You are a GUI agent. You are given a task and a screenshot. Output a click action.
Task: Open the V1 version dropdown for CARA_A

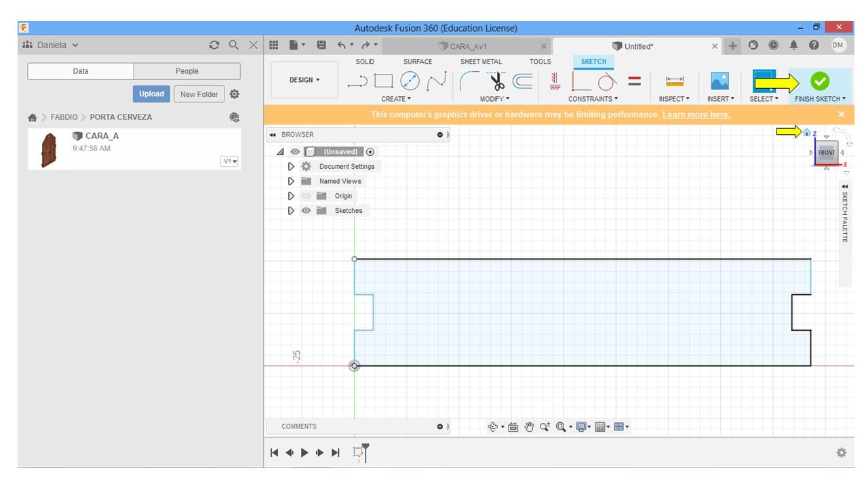pyautogui.click(x=229, y=161)
